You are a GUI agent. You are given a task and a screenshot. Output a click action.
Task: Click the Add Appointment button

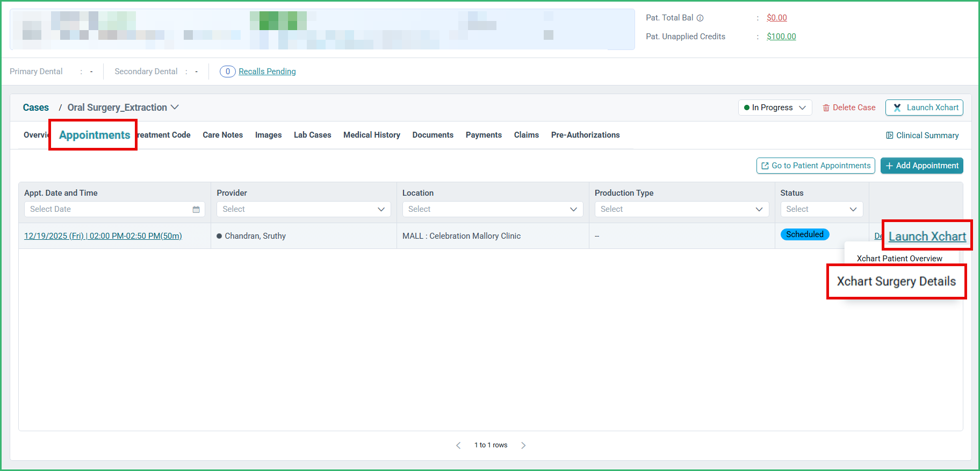922,166
